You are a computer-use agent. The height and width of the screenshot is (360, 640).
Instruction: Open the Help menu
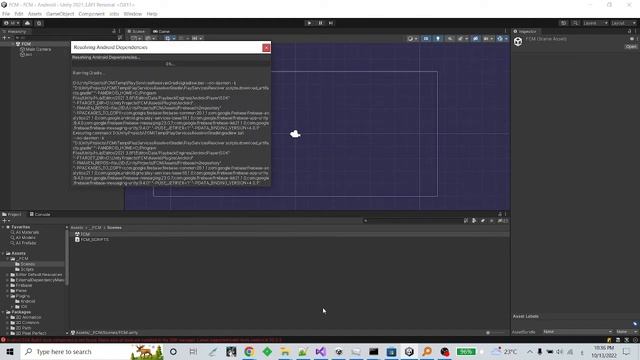pyautogui.click(x=152, y=14)
